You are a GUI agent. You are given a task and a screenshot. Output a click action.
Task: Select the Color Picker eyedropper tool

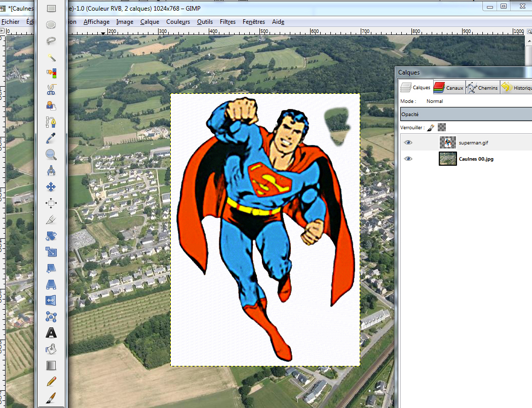click(x=51, y=138)
